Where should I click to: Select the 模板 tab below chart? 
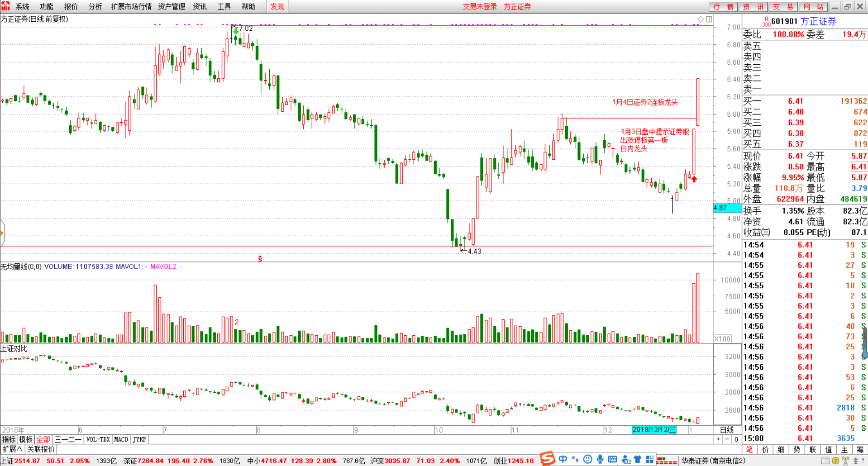25,439
